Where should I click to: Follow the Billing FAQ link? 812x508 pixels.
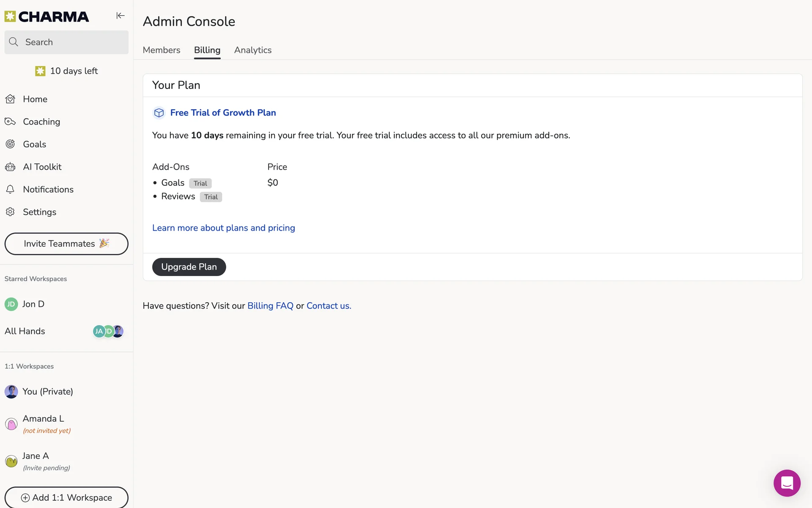tap(270, 306)
